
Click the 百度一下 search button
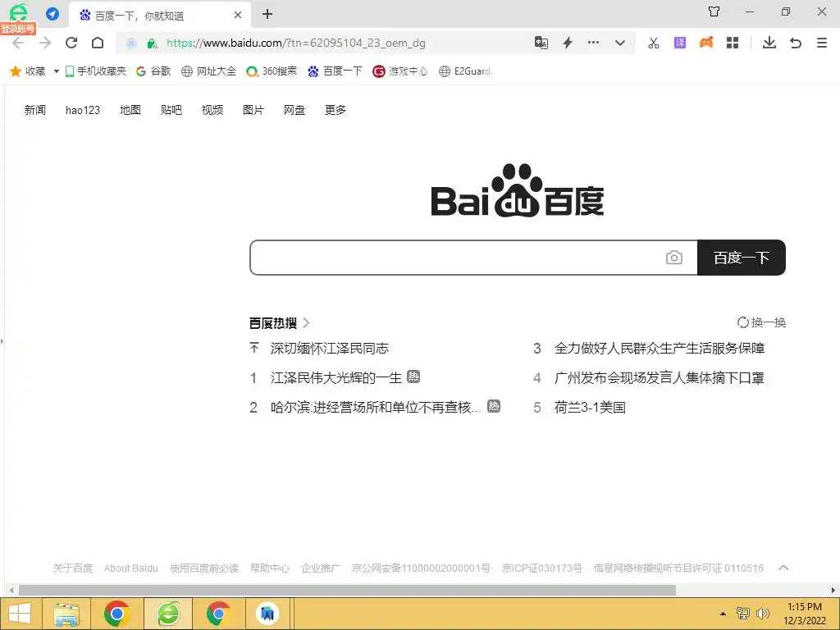coord(742,258)
